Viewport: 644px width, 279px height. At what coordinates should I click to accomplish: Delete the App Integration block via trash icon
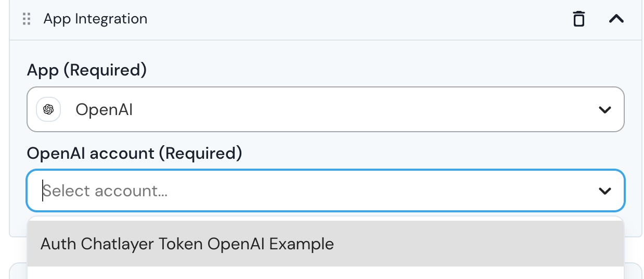(x=578, y=19)
